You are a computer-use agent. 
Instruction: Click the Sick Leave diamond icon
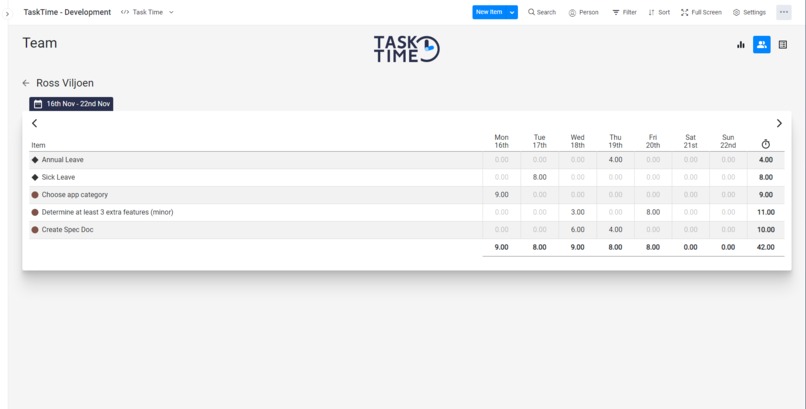click(35, 177)
